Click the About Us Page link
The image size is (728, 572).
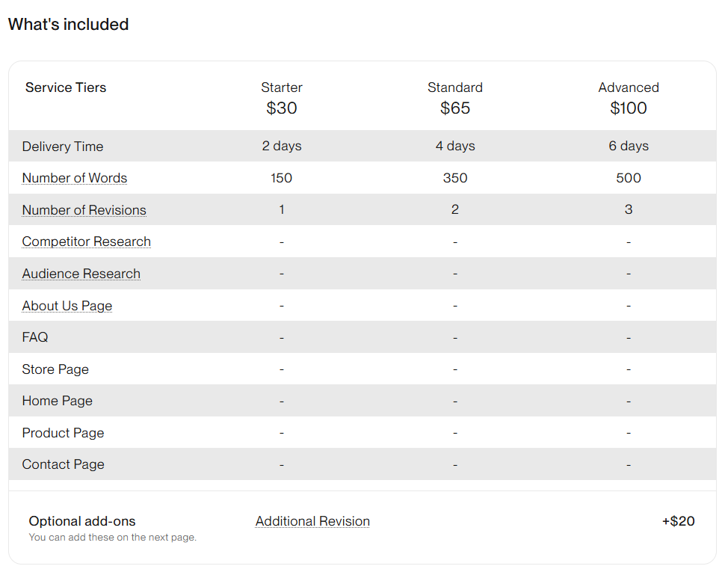67,306
